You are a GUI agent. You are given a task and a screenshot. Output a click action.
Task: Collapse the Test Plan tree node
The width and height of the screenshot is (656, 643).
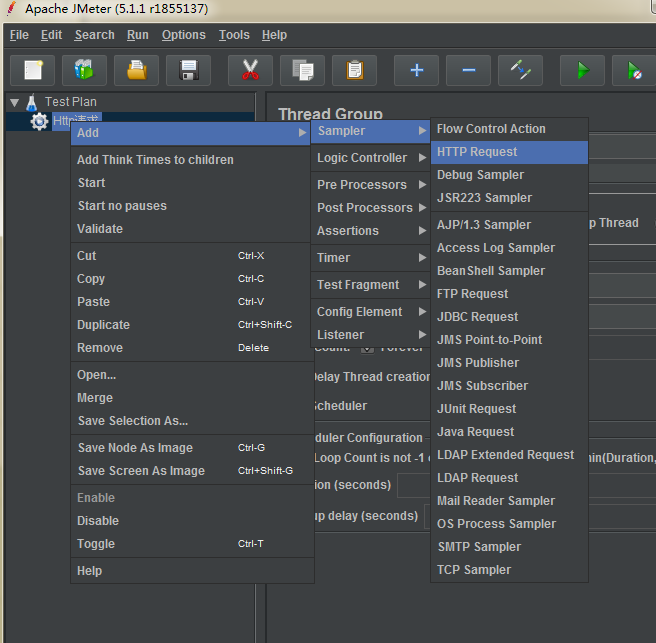15,102
